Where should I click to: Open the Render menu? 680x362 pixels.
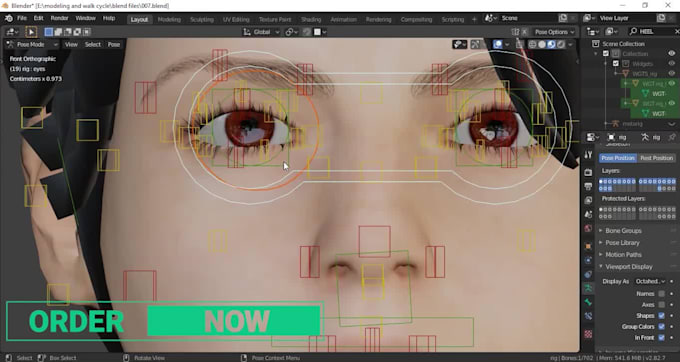click(59, 18)
